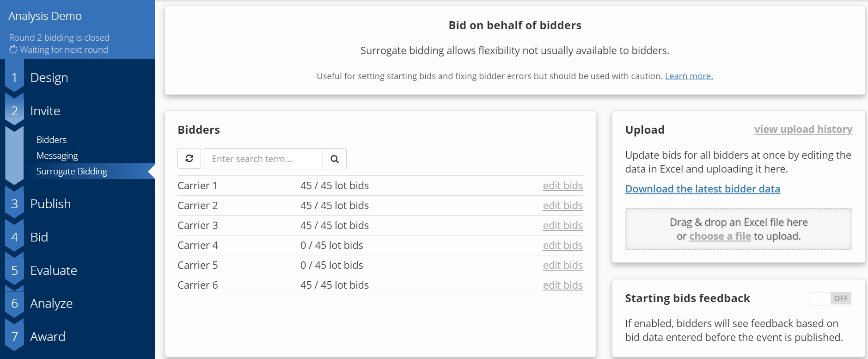Edit bids for Carrier 4
The width and height of the screenshot is (868, 359).
(x=562, y=245)
